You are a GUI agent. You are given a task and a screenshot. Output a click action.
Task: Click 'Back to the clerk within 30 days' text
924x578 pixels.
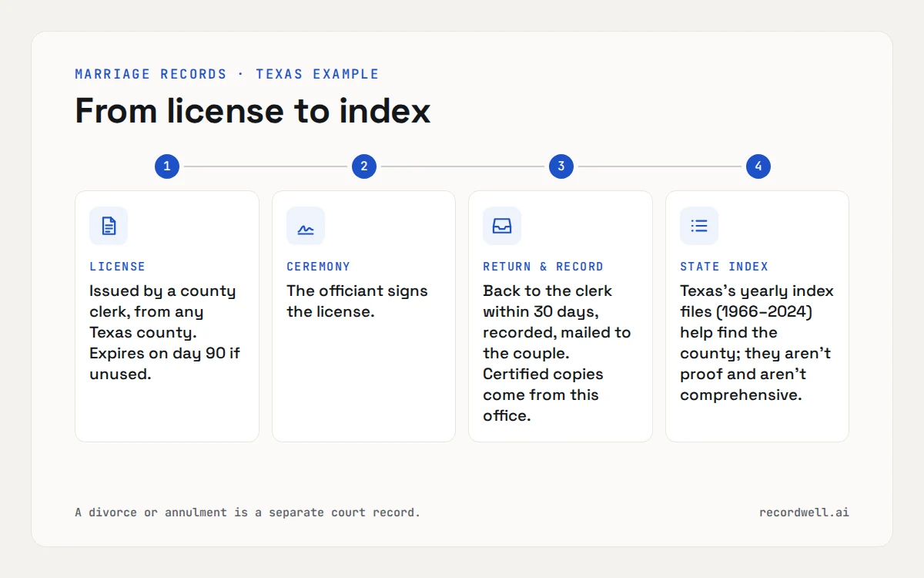[557, 353]
